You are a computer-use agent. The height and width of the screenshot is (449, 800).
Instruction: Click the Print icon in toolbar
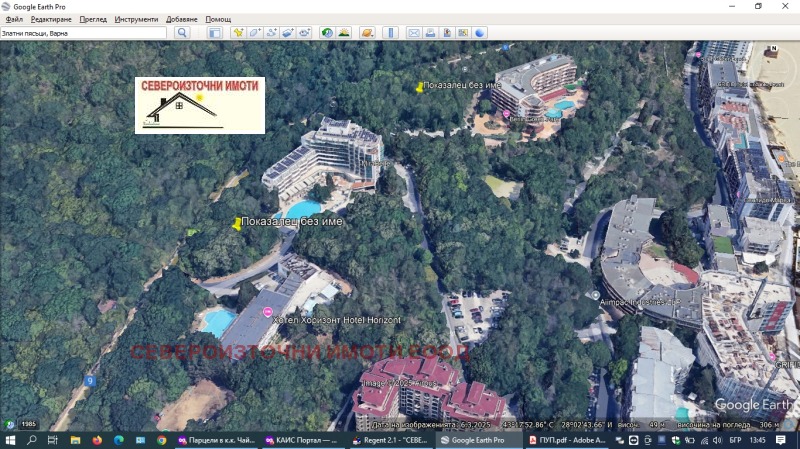pos(430,33)
